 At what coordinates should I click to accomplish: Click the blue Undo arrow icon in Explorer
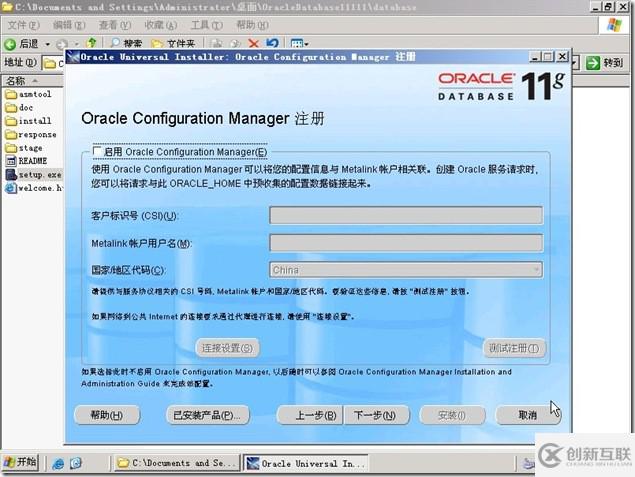[x=273, y=43]
